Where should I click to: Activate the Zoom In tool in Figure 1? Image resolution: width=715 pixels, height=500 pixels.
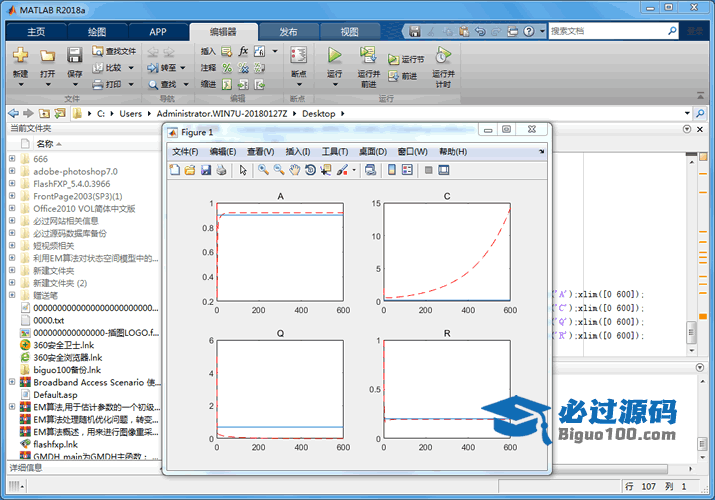coord(263,170)
